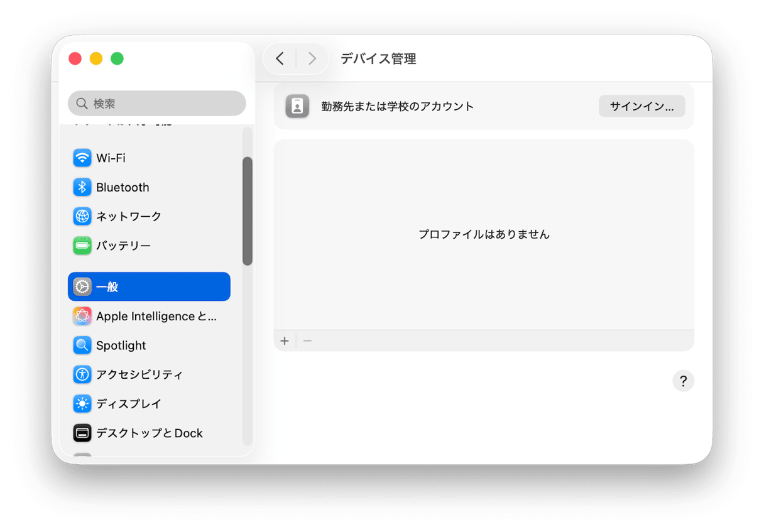
Task: Choose デスクトップとDock text in sidebar
Action: pyautogui.click(x=150, y=433)
